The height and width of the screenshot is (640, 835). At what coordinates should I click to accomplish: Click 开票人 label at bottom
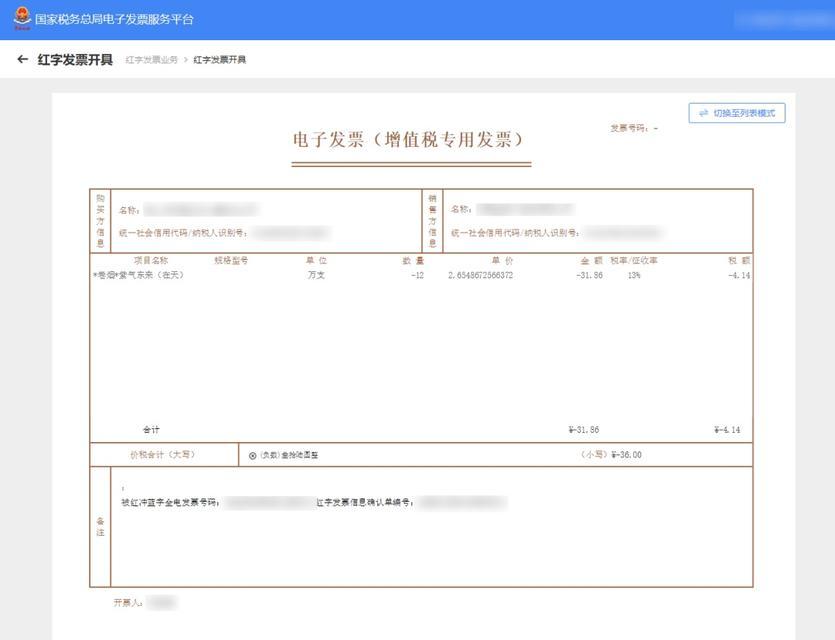click(128, 603)
